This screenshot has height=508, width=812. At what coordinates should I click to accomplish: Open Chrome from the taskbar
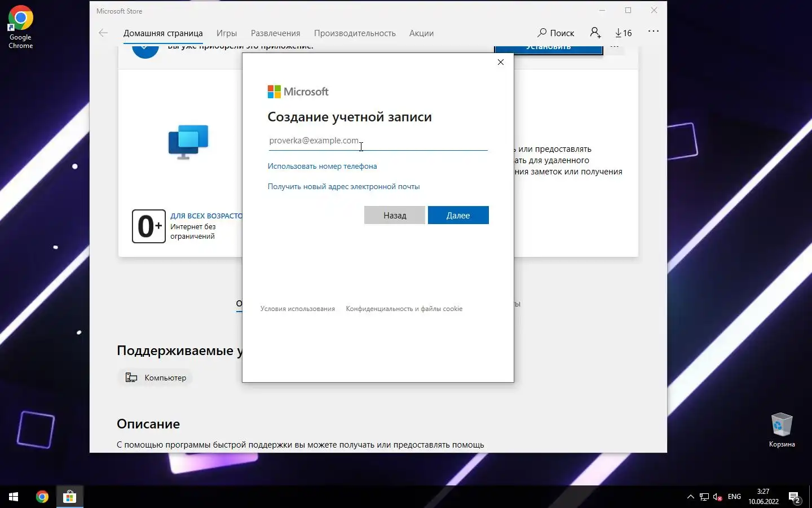point(42,497)
